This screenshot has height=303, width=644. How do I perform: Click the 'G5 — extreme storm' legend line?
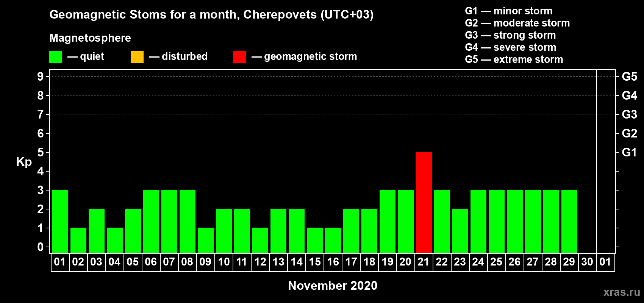point(514,59)
